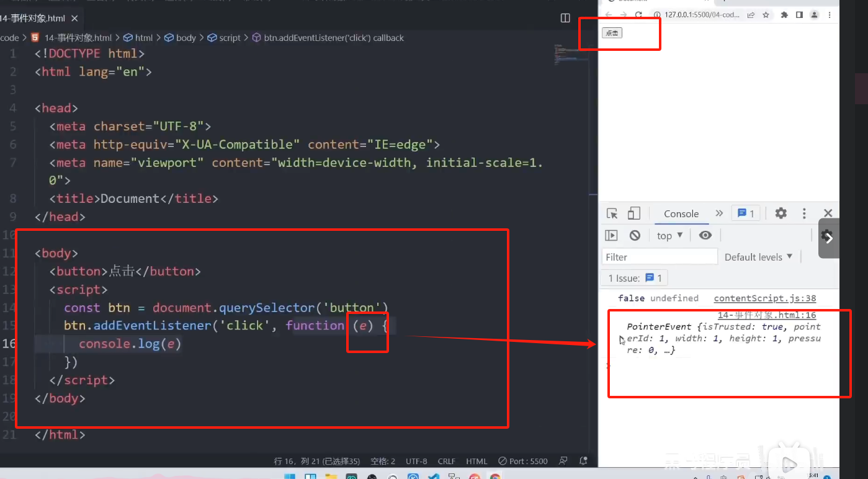
Task: Close the DevTools panel
Action: [828, 213]
